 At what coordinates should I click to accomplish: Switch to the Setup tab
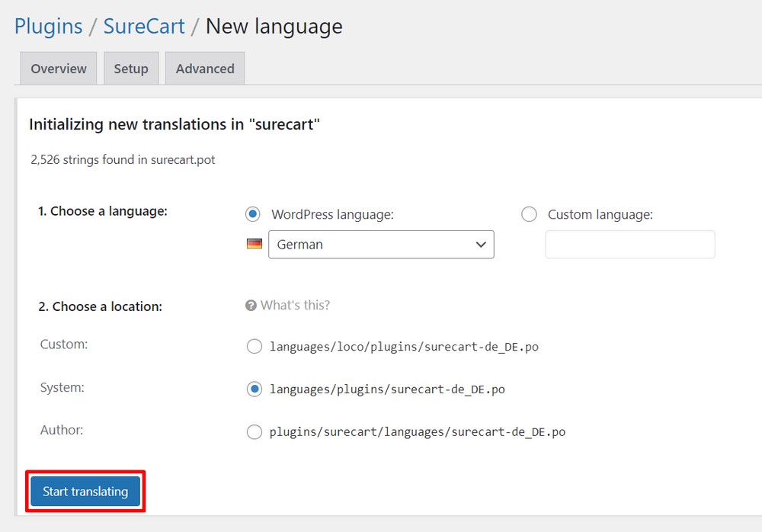coord(131,68)
